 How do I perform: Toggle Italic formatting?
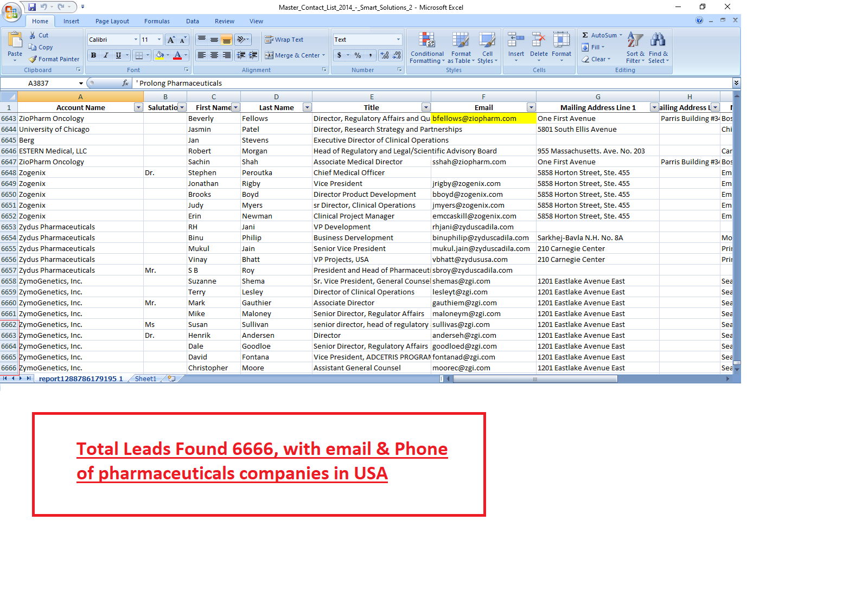106,55
